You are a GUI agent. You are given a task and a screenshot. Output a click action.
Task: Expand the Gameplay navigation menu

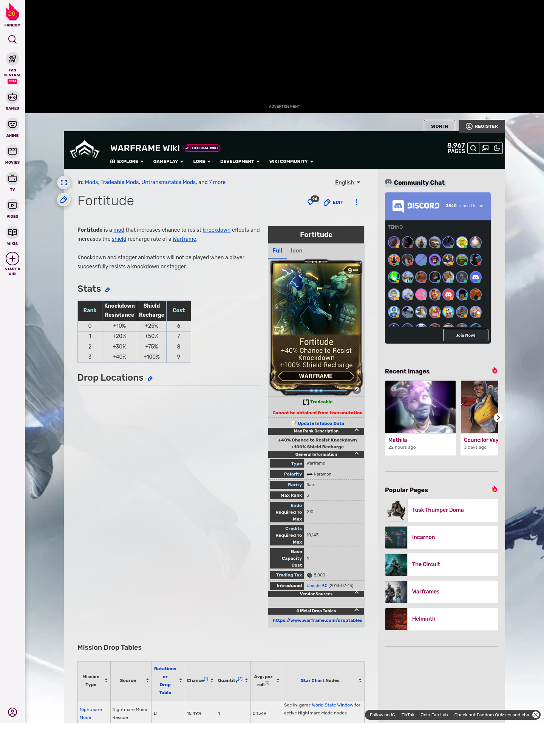tap(168, 161)
